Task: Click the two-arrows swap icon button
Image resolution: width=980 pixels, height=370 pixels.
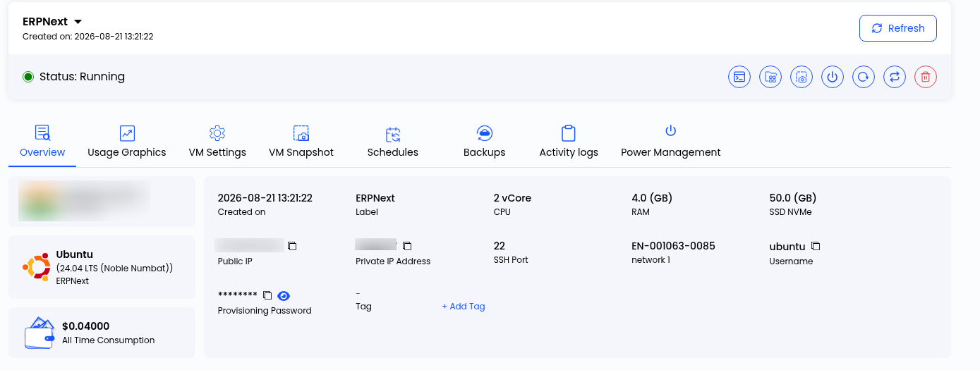Action: pyautogui.click(x=895, y=77)
